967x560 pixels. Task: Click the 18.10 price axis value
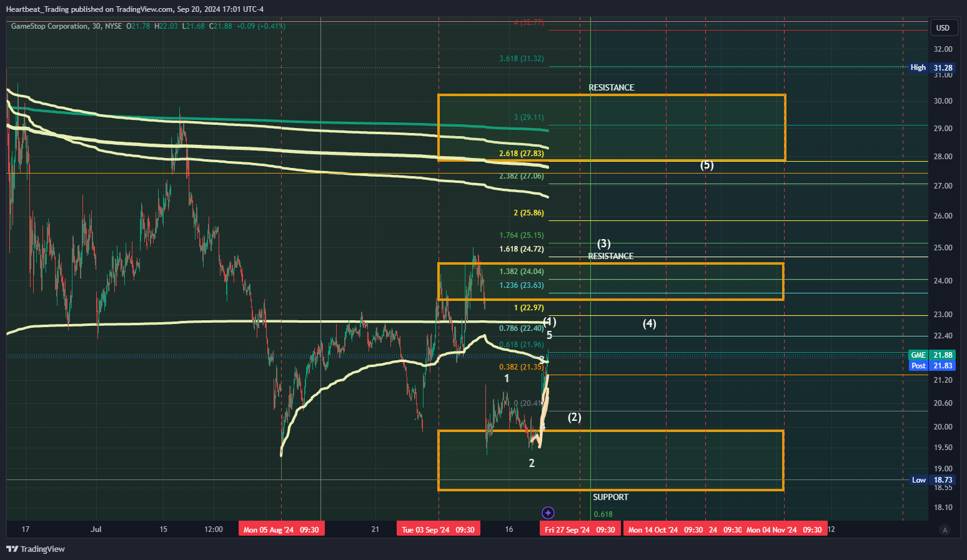point(943,508)
